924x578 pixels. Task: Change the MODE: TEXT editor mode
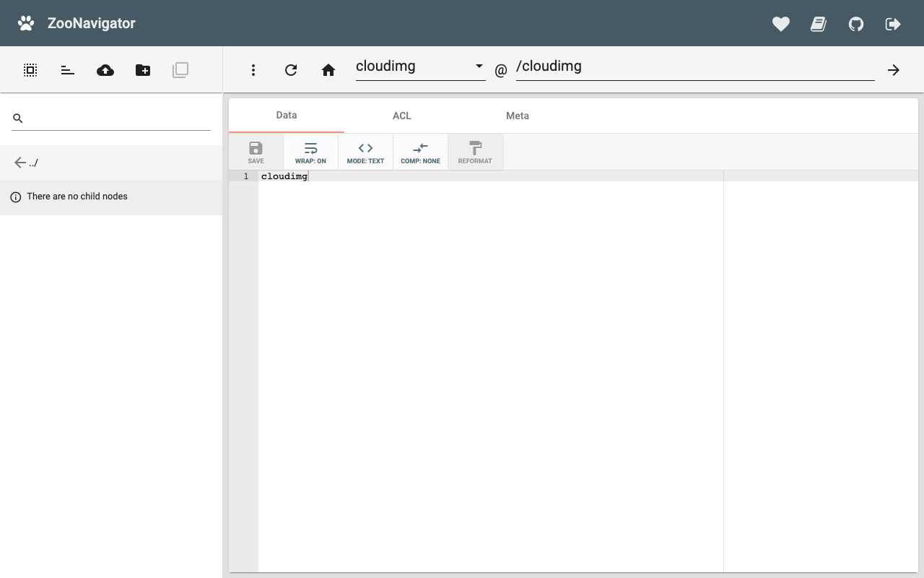[x=365, y=152]
